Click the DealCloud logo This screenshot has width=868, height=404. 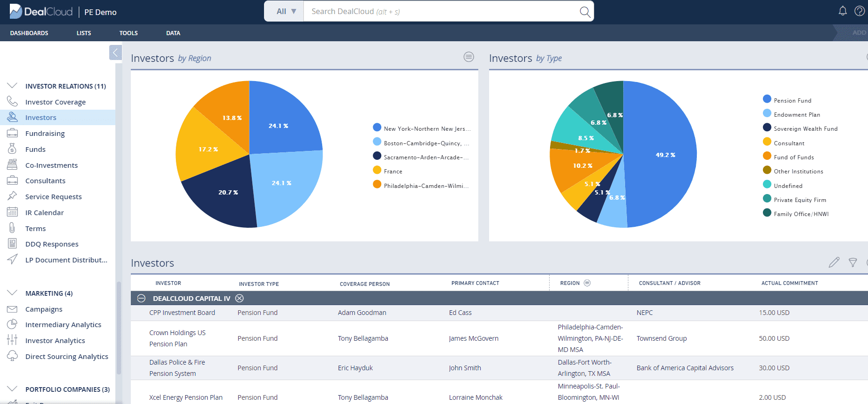click(41, 11)
